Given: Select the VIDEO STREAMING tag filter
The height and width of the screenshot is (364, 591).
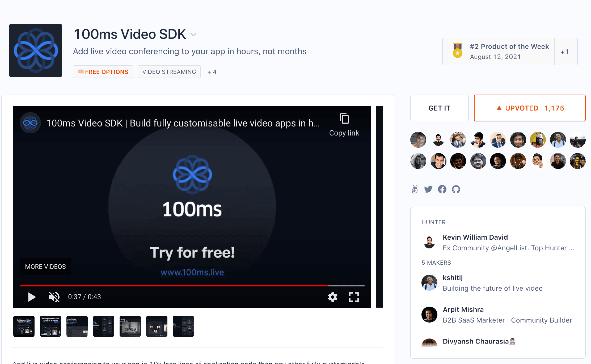Looking at the screenshot, I should 169,72.
